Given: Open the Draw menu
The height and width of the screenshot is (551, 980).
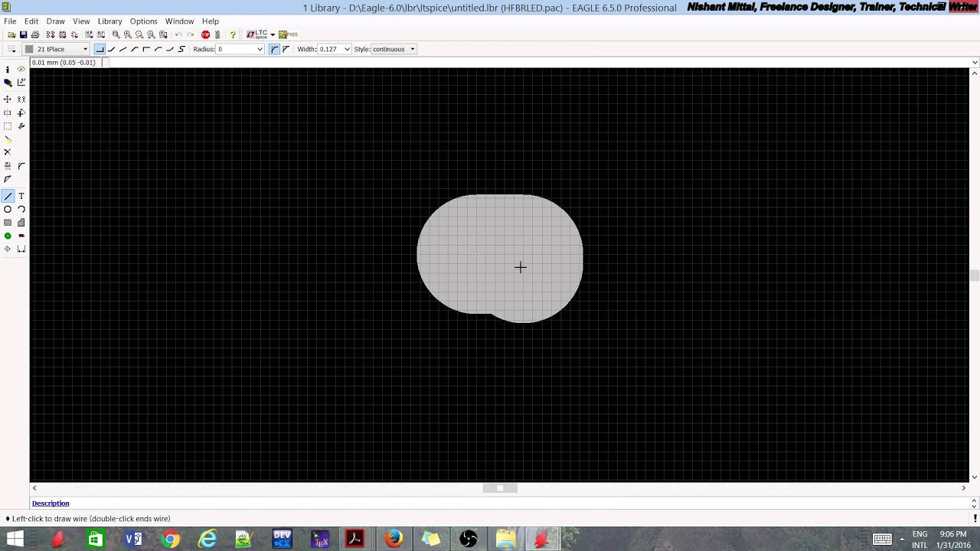Looking at the screenshot, I should (x=55, y=21).
